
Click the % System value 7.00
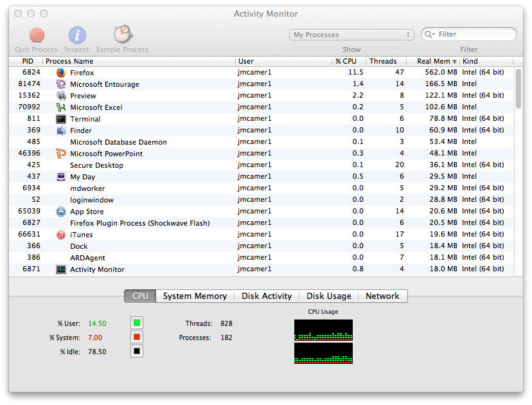tap(95, 337)
